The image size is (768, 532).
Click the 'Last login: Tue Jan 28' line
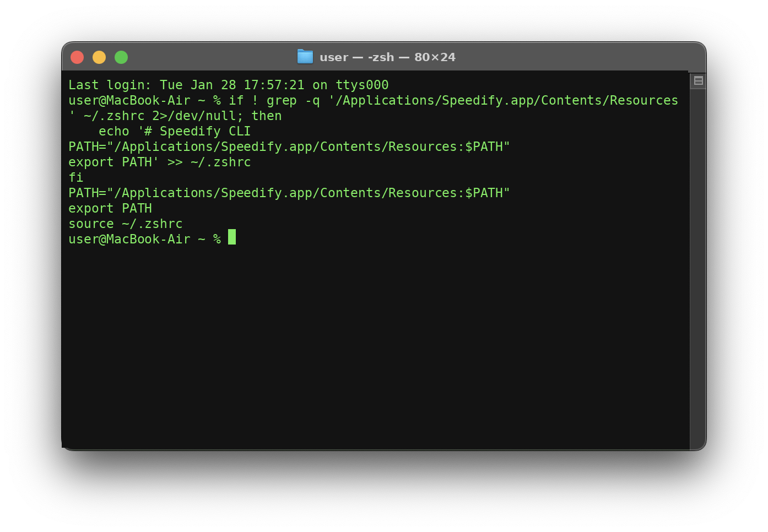(229, 85)
